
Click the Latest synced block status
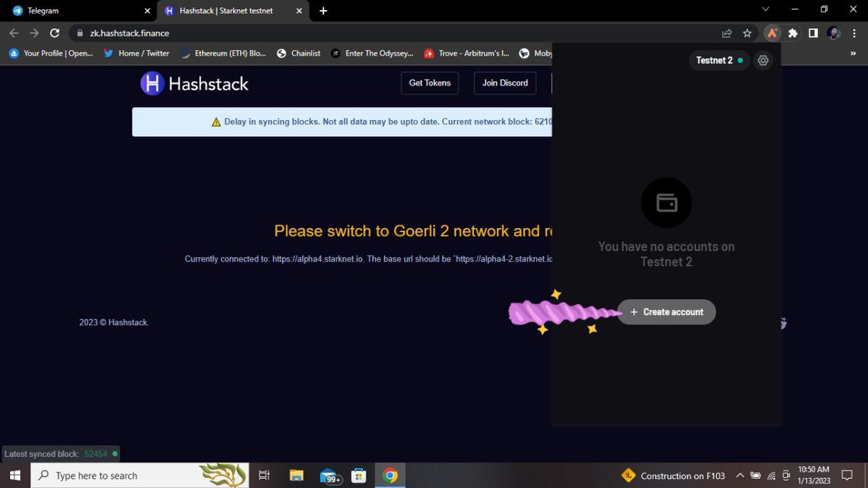[61, 454]
